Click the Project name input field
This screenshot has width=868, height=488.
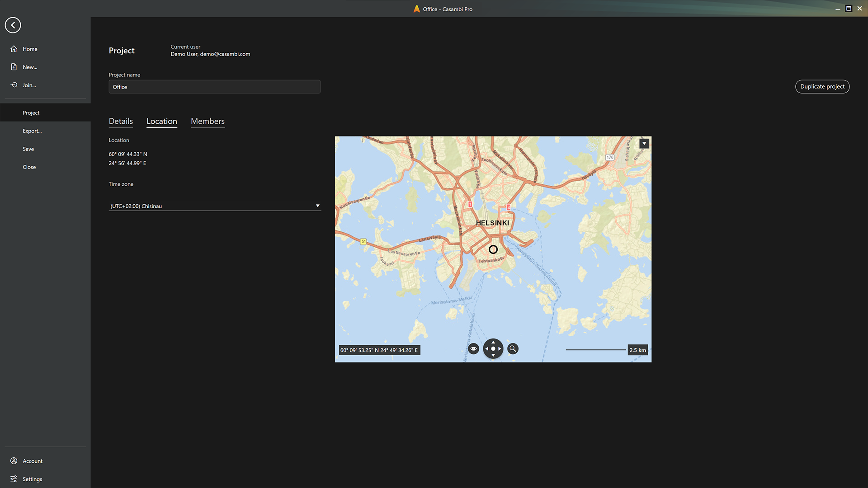click(x=214, y=87)
